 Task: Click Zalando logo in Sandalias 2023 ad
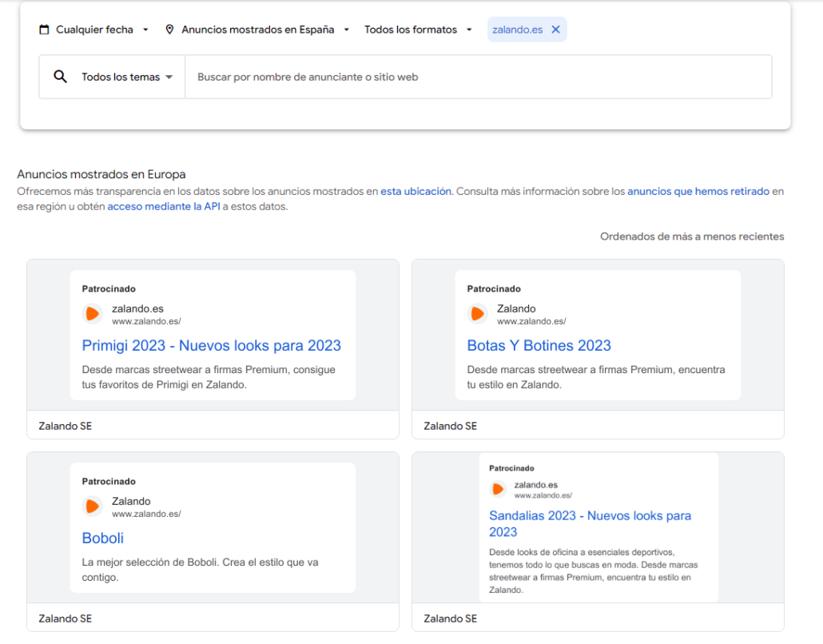[498, 489]
